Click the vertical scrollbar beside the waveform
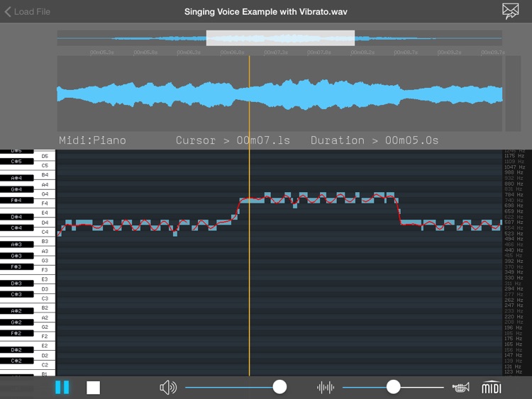 513,94
